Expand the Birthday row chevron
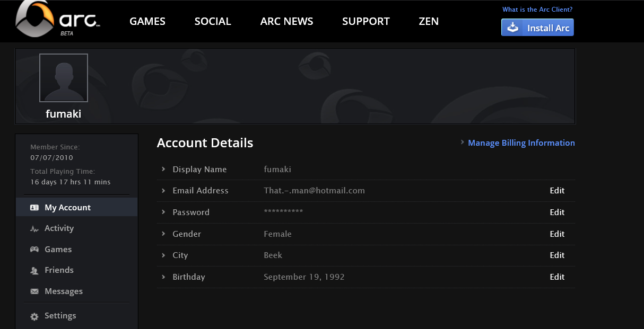644x329 pixels. pos(163,277)
